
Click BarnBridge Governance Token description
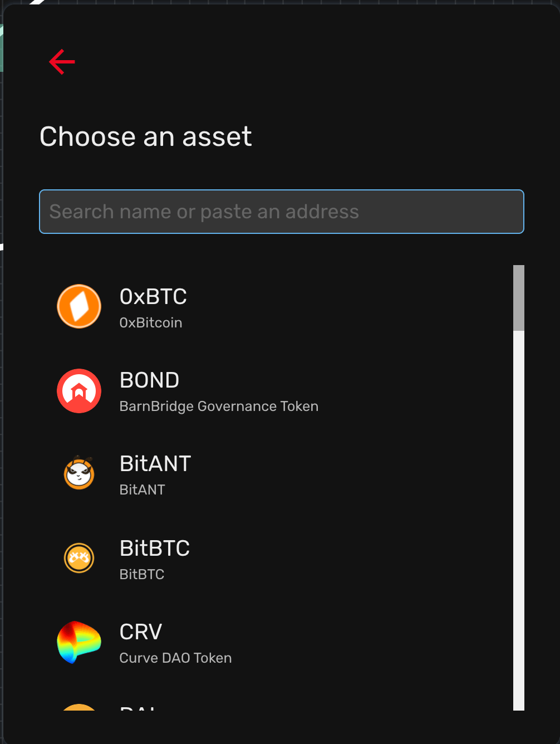pyautogui.click(x=219, y=407)
